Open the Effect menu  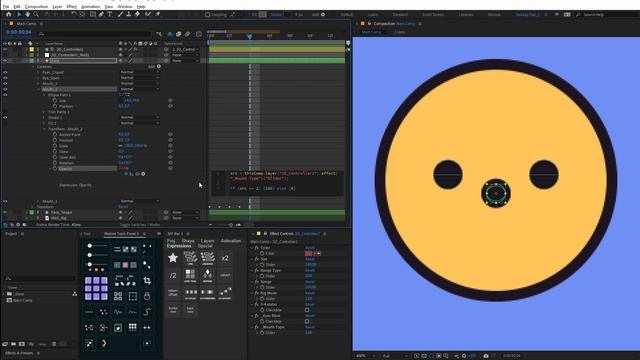71,7
